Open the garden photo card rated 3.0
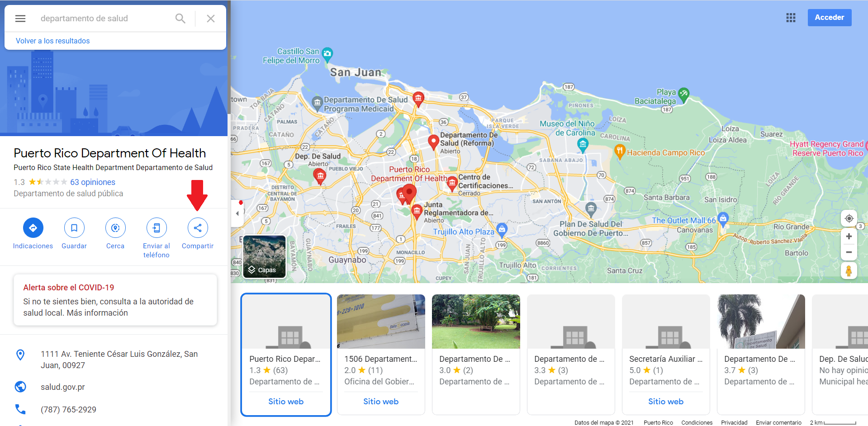This screenshot has height=426, width=868. tap(476, 322)
